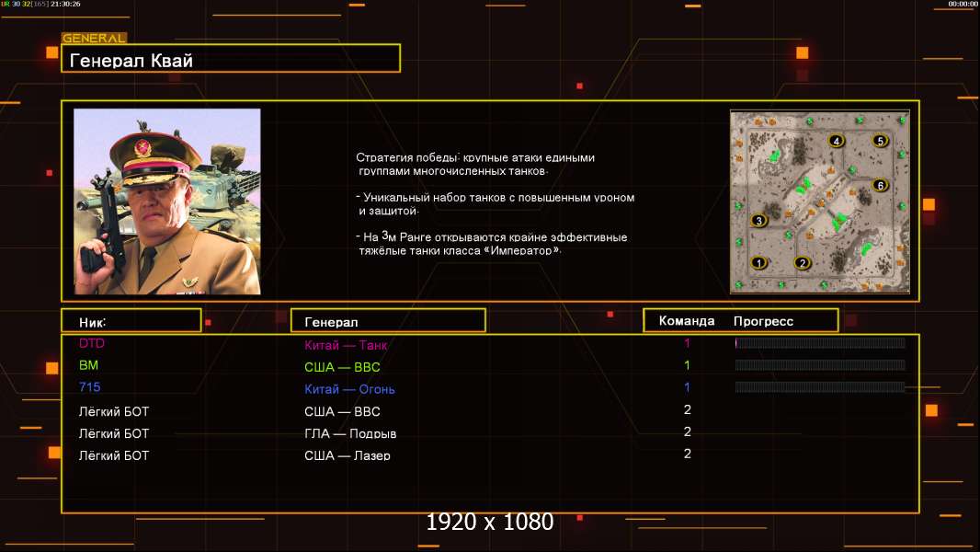Click the Команда column header
The image size is (980, 552).
[x=687, y=321]
